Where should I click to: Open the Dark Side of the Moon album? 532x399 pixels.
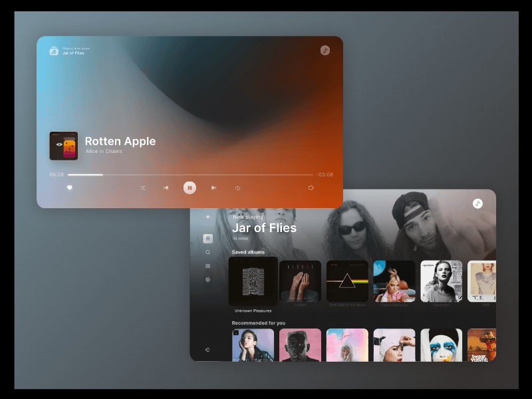[346, 281]
